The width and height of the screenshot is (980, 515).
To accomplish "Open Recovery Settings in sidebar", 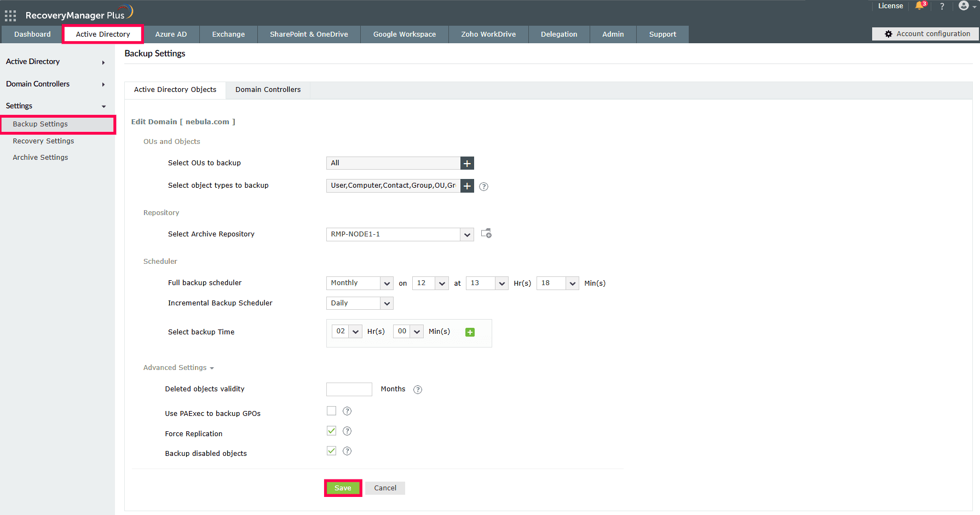I will (x=43, y=141).
